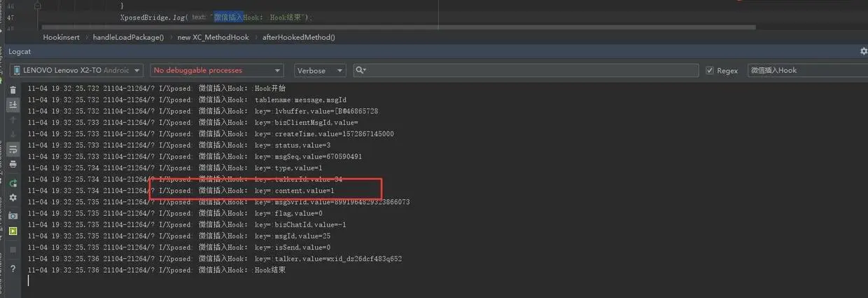Viewport: 868px width, 298px height.
Task: Click the horizontal scrollbar under the code editor
Action: pos(399,27)
